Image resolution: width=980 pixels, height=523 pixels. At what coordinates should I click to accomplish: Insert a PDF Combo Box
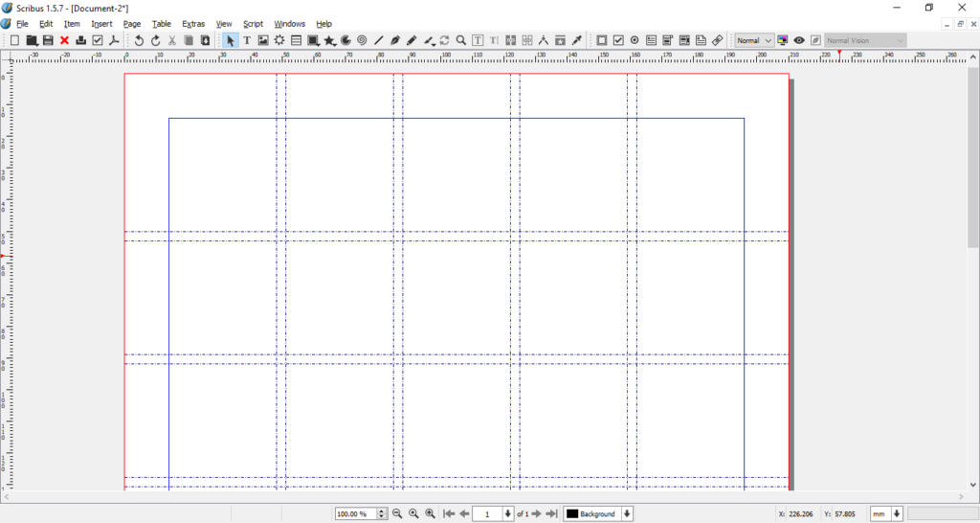click(x=667, y=40)
